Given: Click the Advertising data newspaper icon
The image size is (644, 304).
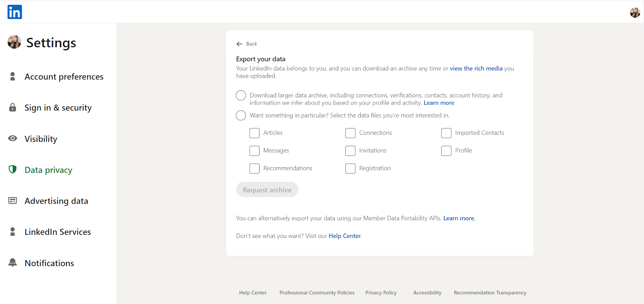Looking at the screenshot, I should (12, 201).
